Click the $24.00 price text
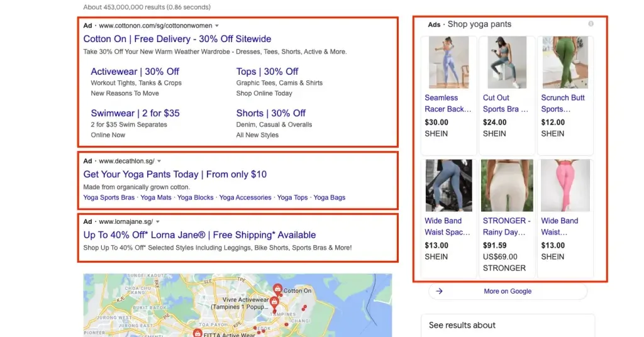644x337 pixels. tap(494, 123)
